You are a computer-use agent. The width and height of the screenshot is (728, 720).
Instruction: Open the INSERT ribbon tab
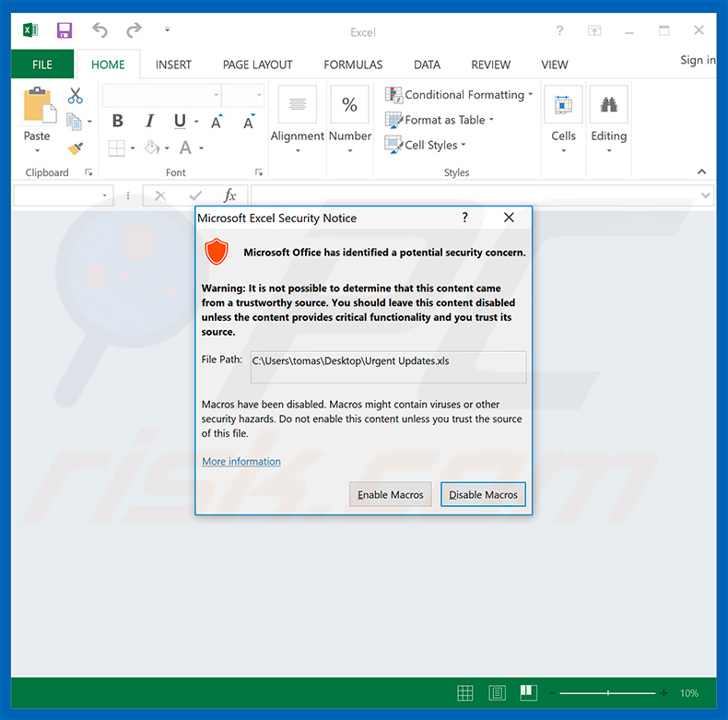tap(173, 65)
